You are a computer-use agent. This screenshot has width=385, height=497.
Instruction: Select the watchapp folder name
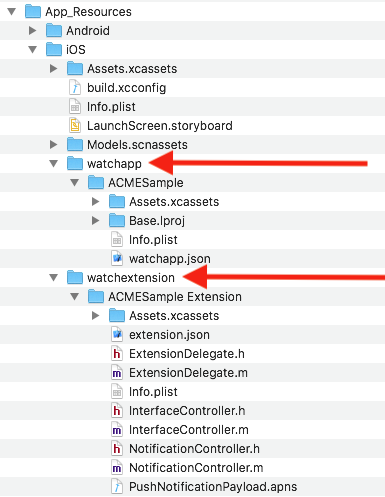(114, 164)
